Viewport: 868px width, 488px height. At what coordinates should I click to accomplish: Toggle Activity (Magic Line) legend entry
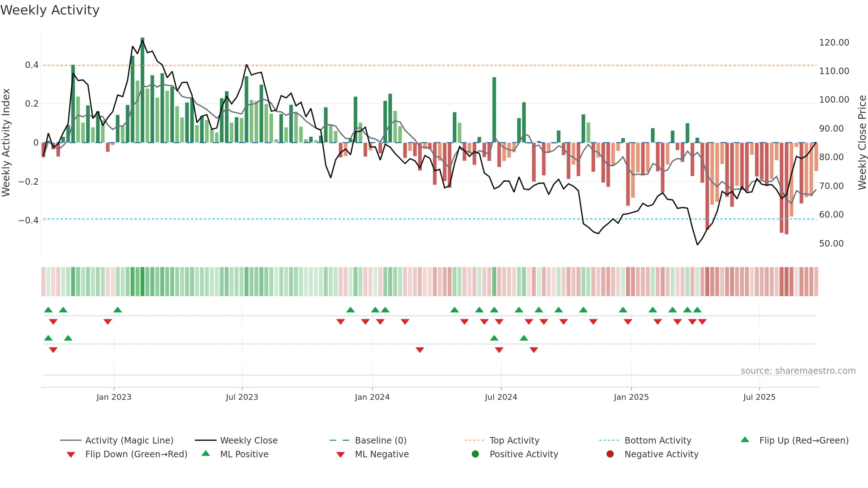[x=117, y=440]
